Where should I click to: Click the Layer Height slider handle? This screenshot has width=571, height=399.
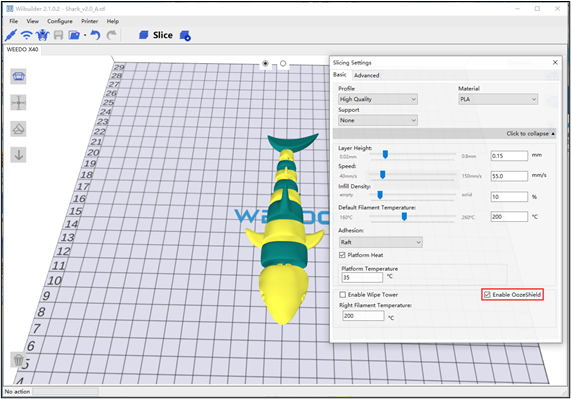(x=385, y=155)
